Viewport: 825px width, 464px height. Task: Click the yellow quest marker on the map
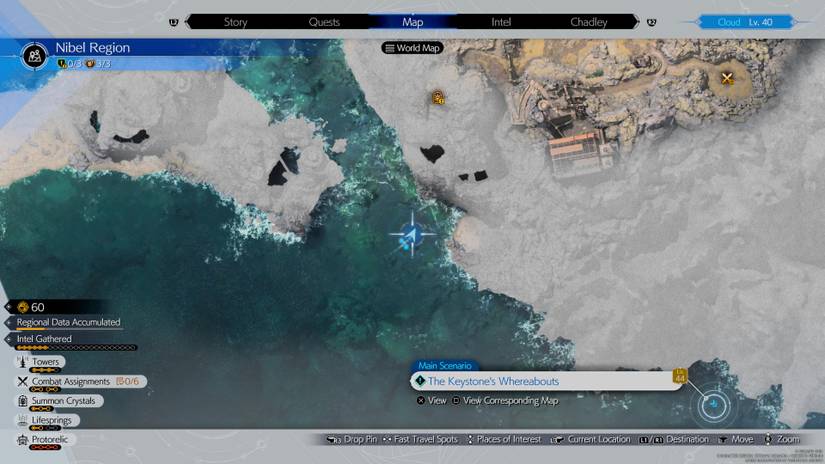(x=437, y=98)
